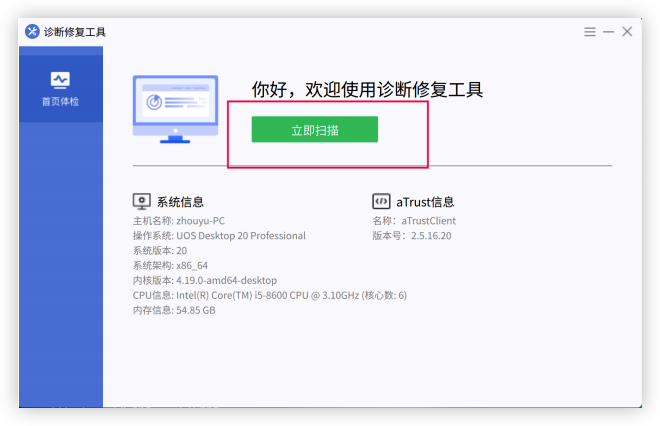Click the 名称 aTrustClient line
The image size is (660, 426).
click(412, 220)
